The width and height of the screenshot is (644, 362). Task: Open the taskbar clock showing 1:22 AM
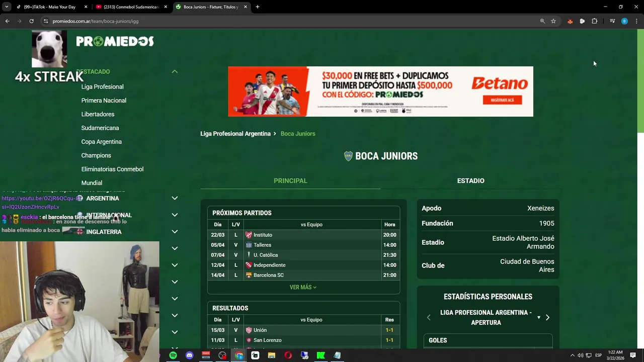click(x=615, y=355)
